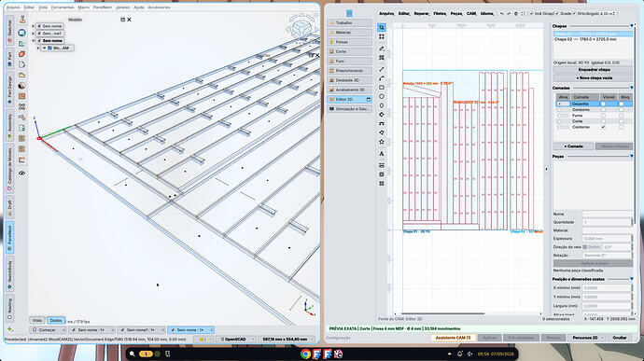Toggle Visível checkbox for Desenho layer
The image size is (644, 361).
click(x=603, y=104)
